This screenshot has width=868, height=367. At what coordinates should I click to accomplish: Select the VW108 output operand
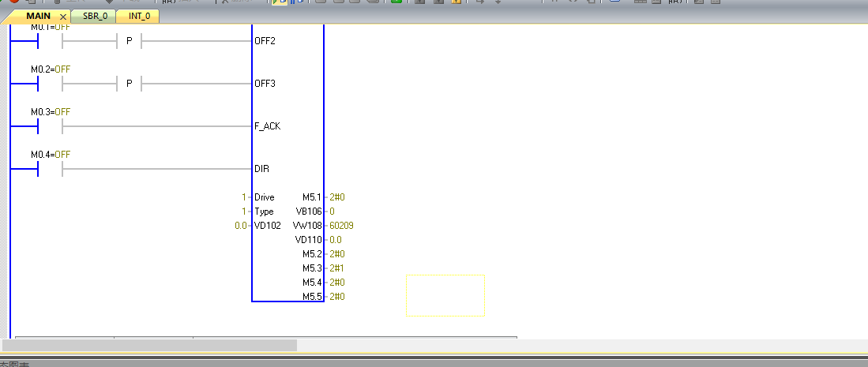tap(306, 226)
